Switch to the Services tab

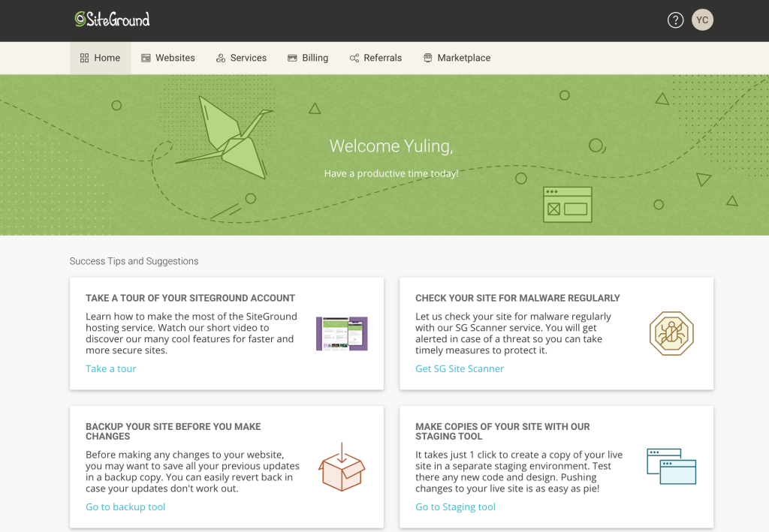(x=241, y=58)
